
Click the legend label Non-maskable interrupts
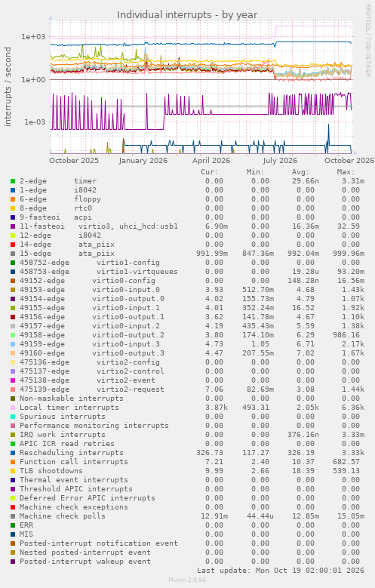pos(72,399)
